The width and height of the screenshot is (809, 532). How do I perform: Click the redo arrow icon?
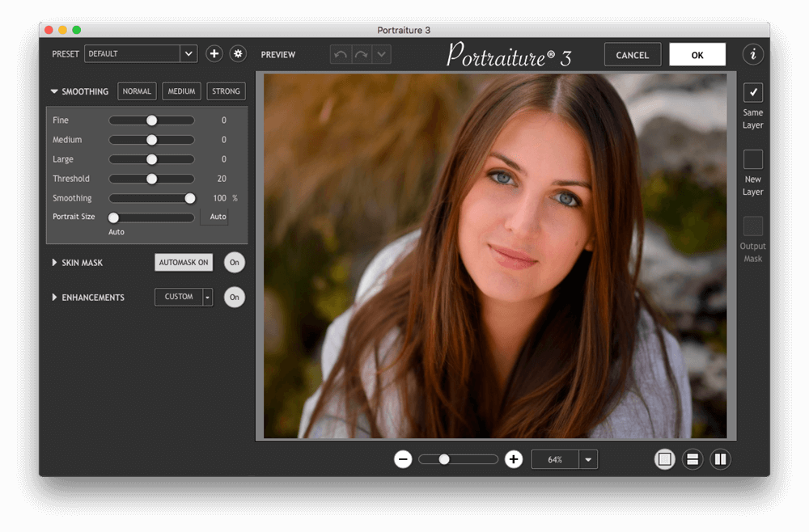click(x=361, y=55)
